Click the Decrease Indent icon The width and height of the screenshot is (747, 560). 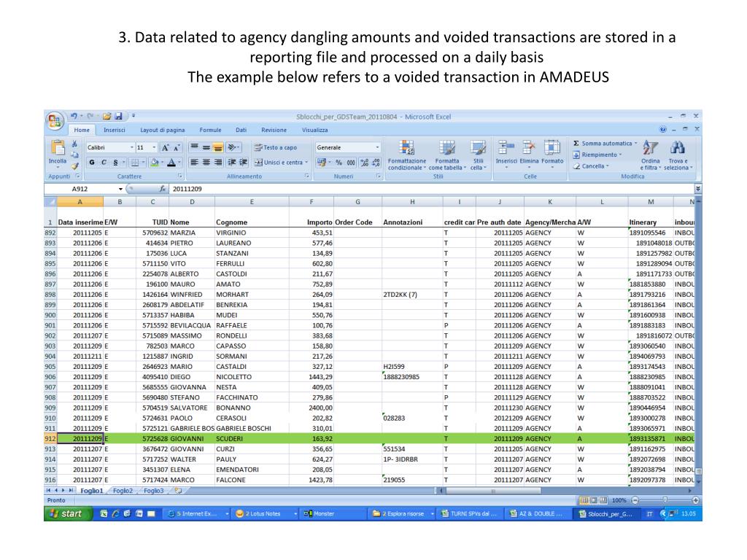232,163
